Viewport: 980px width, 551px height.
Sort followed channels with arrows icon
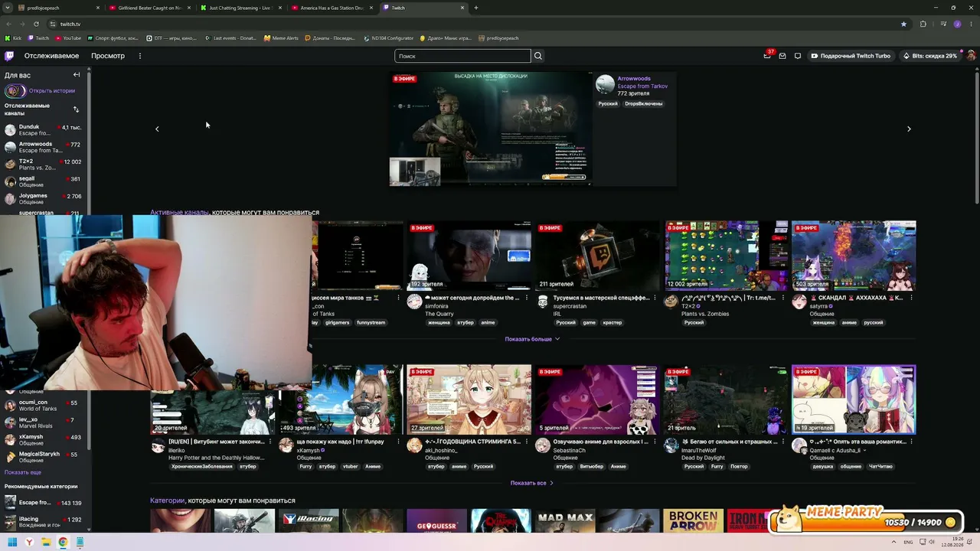(76, 109)
